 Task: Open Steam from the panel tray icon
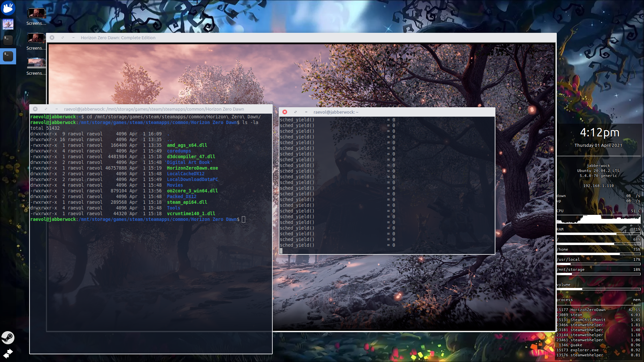(8, 338)
